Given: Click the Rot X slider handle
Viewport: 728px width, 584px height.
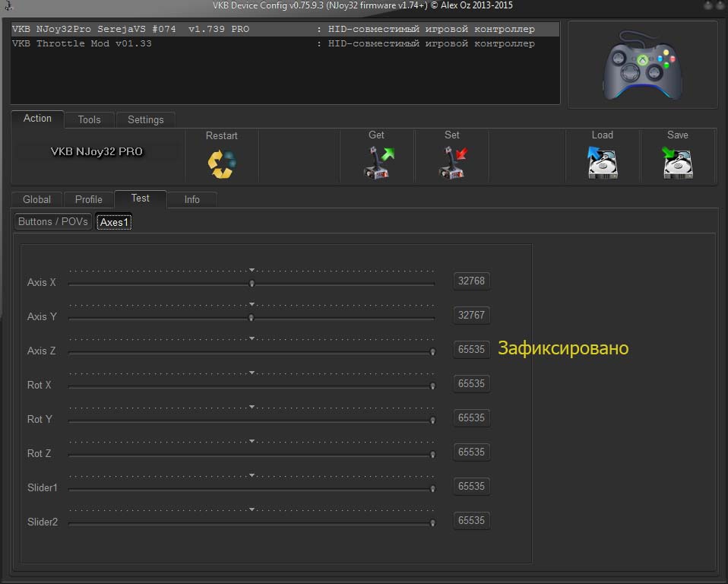Looking at the screenshot, I should [x=432, y=386].
